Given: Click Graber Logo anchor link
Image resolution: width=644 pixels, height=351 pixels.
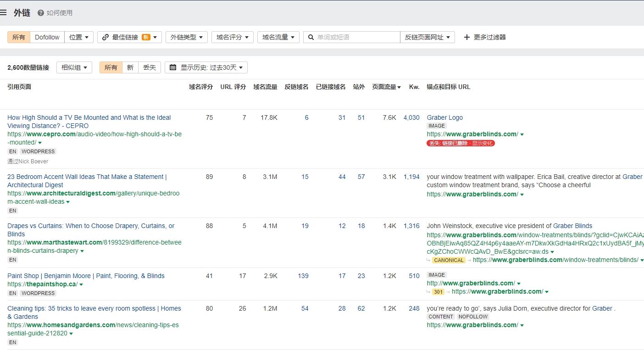Looking at the screenshot, I should click(x=444, y=117).
